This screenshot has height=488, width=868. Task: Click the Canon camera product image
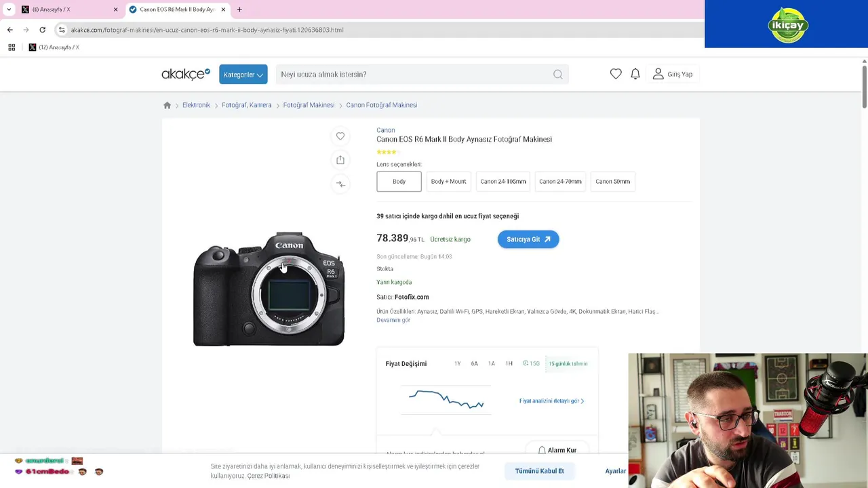tap(269, 289)
